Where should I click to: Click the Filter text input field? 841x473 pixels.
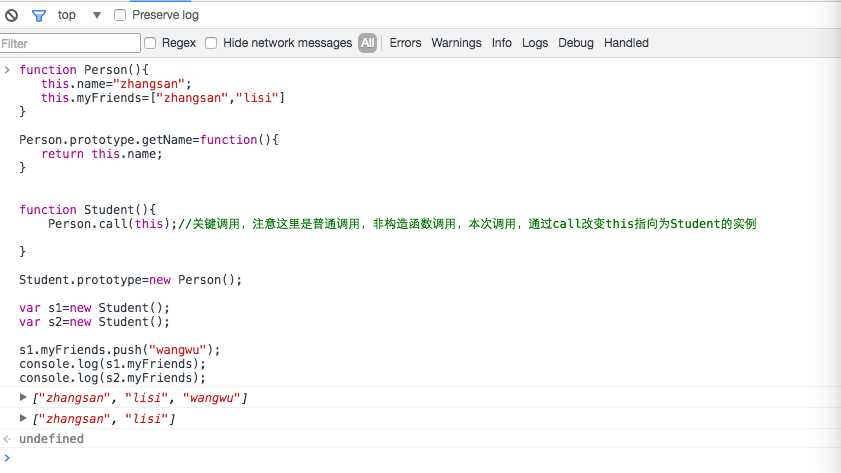click(70, 43)
